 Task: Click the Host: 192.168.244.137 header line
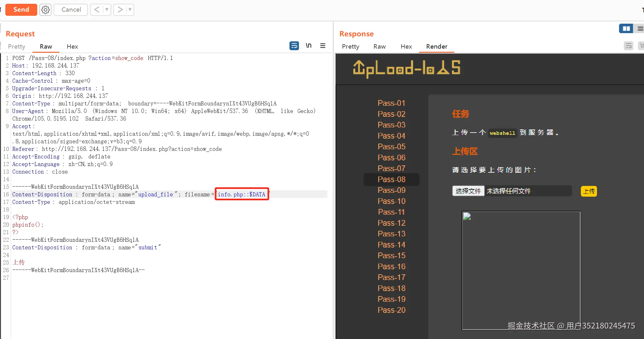pyautogui.click(x=46, y=66)
